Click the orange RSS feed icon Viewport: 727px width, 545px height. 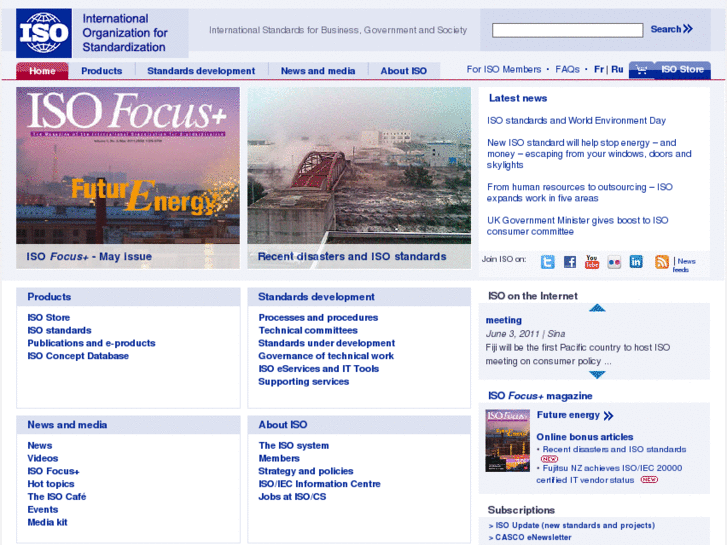coord(662,262)
